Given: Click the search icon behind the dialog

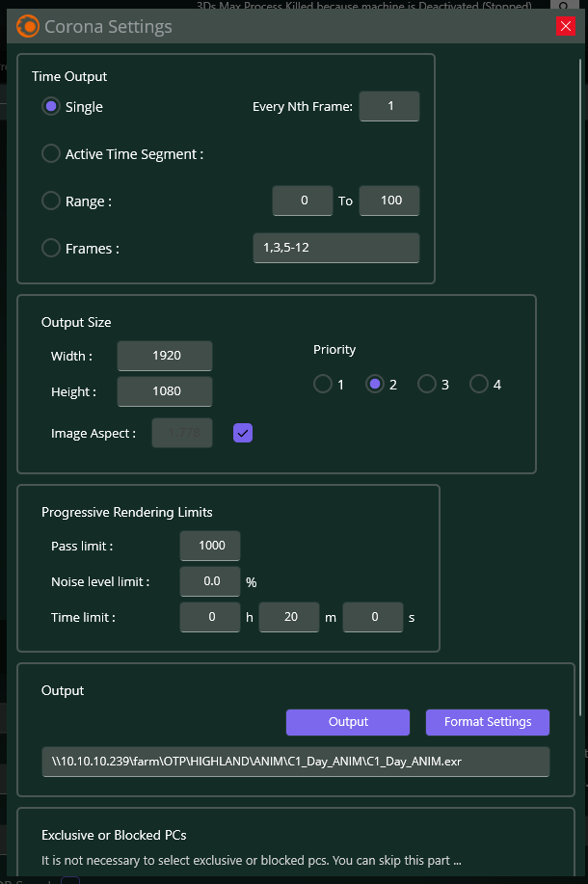Looking at the screenshot, I should (564, 6).
